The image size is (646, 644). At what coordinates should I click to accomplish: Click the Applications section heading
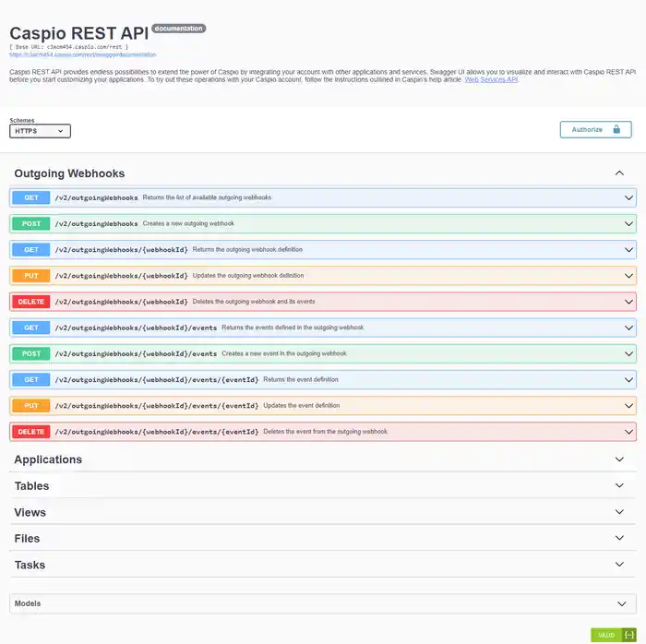(x=48, y=459)
